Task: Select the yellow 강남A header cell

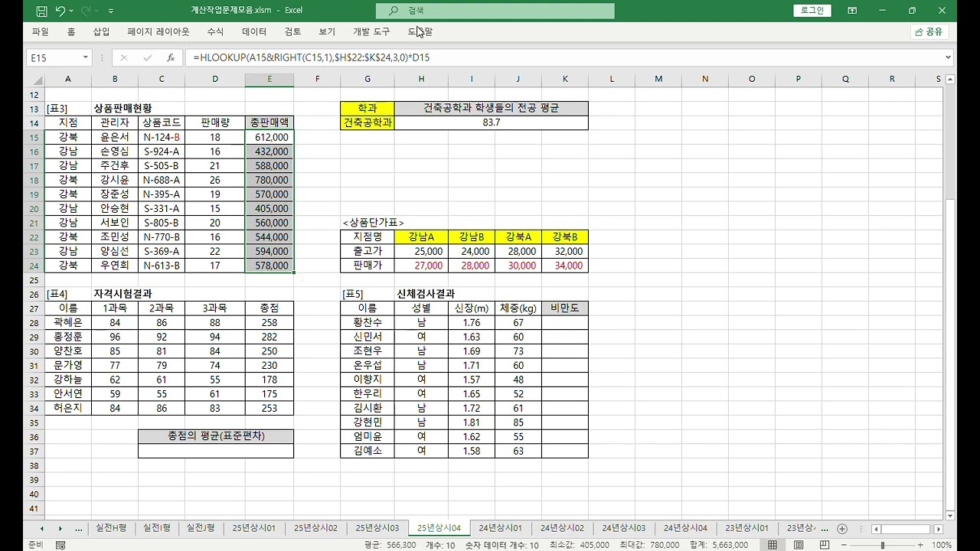Action: click(x=421, y=237)
